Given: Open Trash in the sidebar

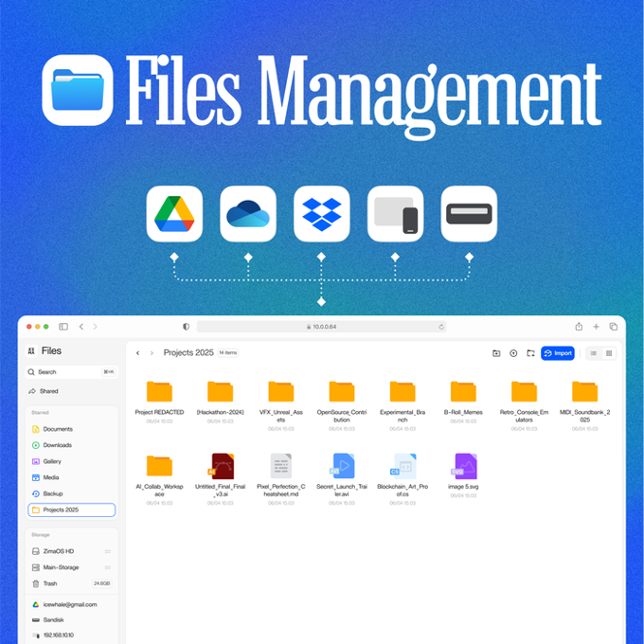Looking at the screenshot, I should point(45,583).
